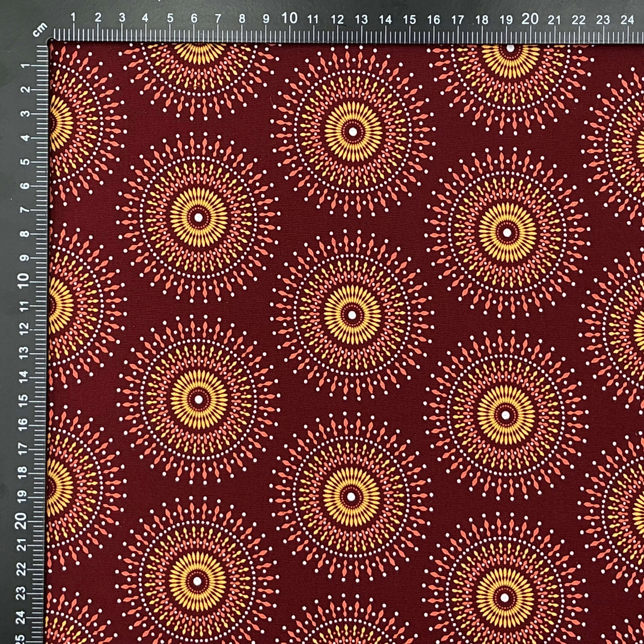The height and width of the screenshot is (644, 644).
Task: Click the number 8 on the horizontal ruler
Action: tap(242, 18)
